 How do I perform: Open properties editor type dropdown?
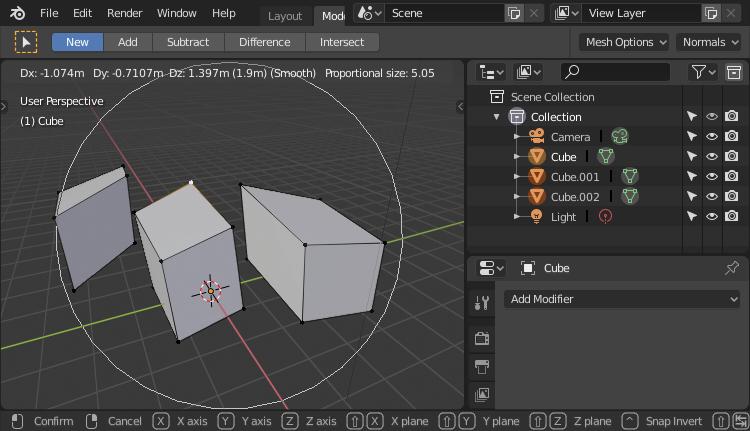coord(491,268)
